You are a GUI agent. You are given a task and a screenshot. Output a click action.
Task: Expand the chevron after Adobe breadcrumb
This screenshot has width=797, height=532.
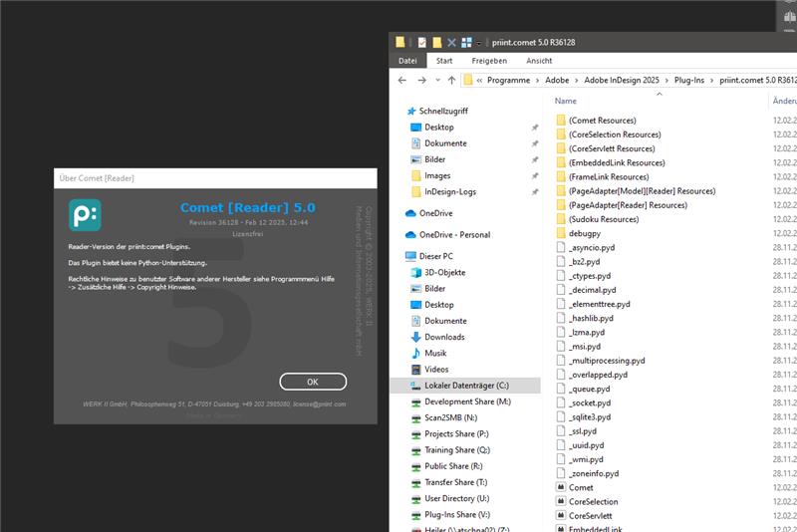click(x=577, y=81)
